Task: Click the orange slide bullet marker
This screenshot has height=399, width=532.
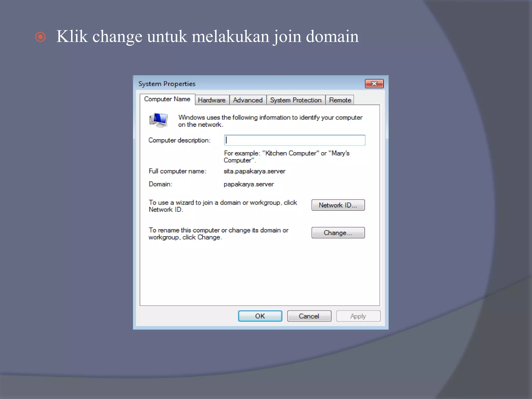Action: point(41,37)
